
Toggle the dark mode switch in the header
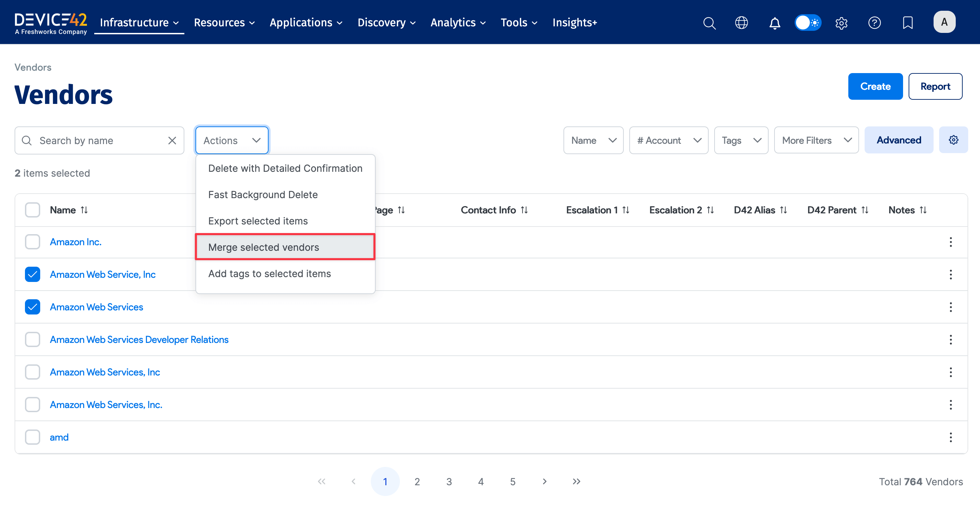click(808, 23)
